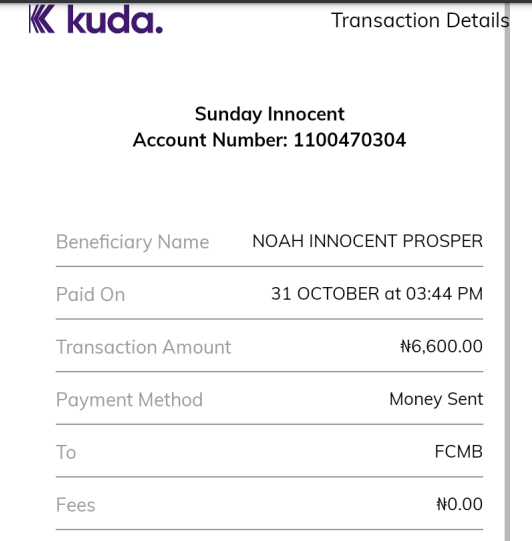Click the Fees label
This screenshot has width=532, height=541.
tap(76, 505)
